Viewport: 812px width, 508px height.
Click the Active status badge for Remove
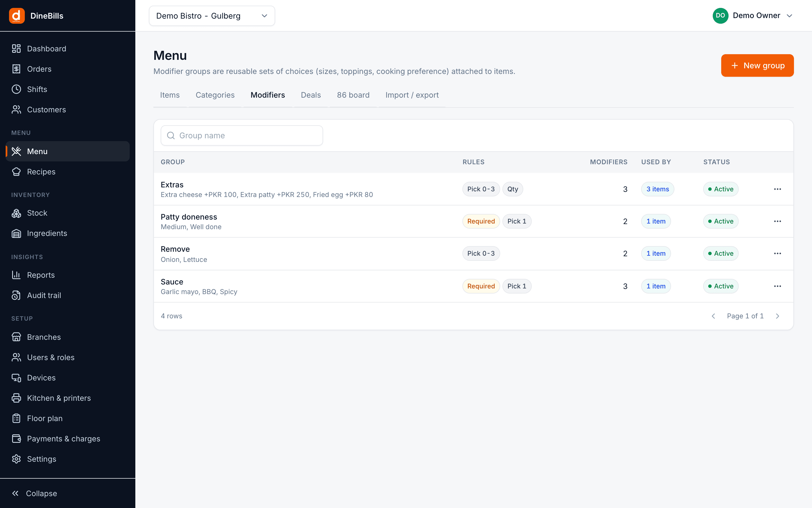pos(721,254)
